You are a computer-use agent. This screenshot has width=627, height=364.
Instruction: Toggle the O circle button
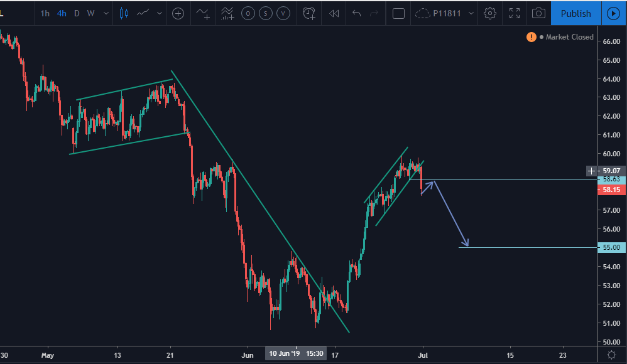pyautogui.click(x=248, y=14)
